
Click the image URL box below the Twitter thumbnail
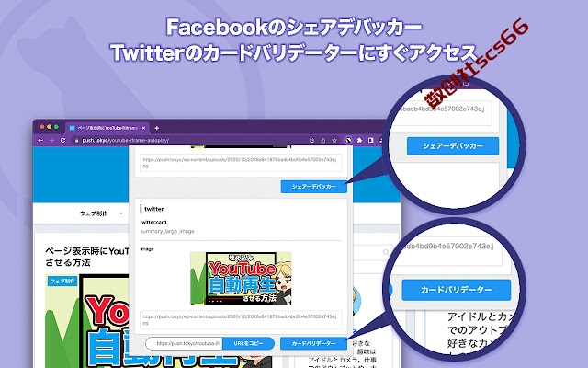coord(241,319)
